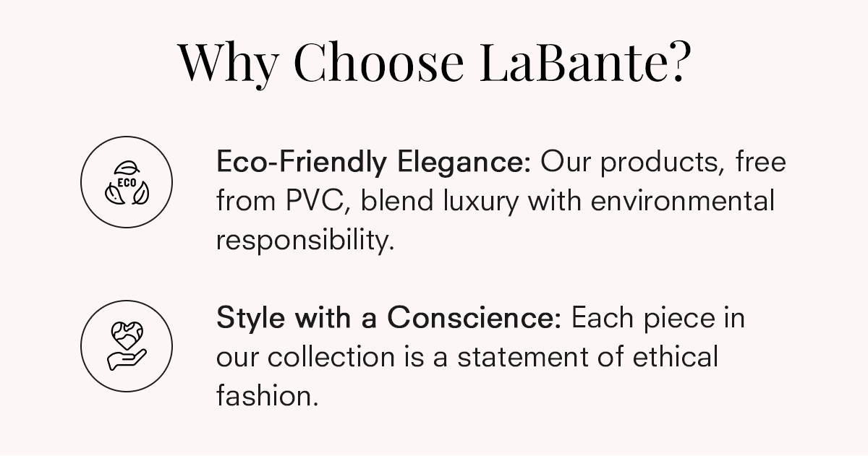Select the 'Why Choose LaBante?' heading

[x=433, y=62]
